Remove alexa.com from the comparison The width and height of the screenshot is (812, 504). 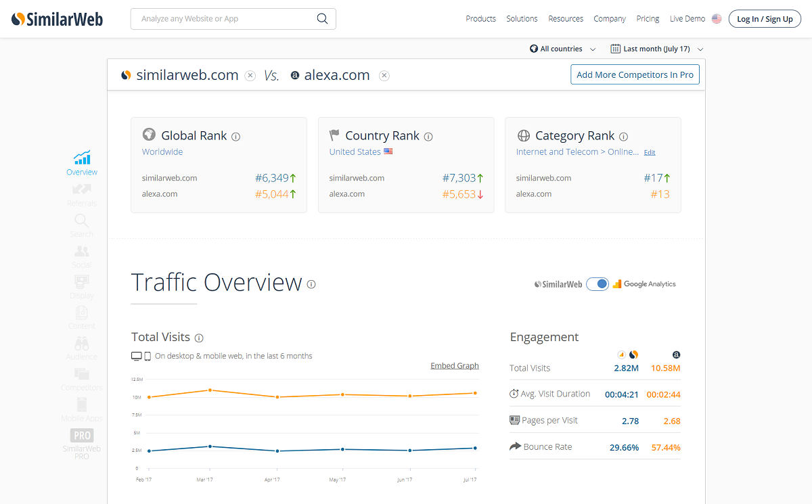pyautogui.click(x=384, y=75)
